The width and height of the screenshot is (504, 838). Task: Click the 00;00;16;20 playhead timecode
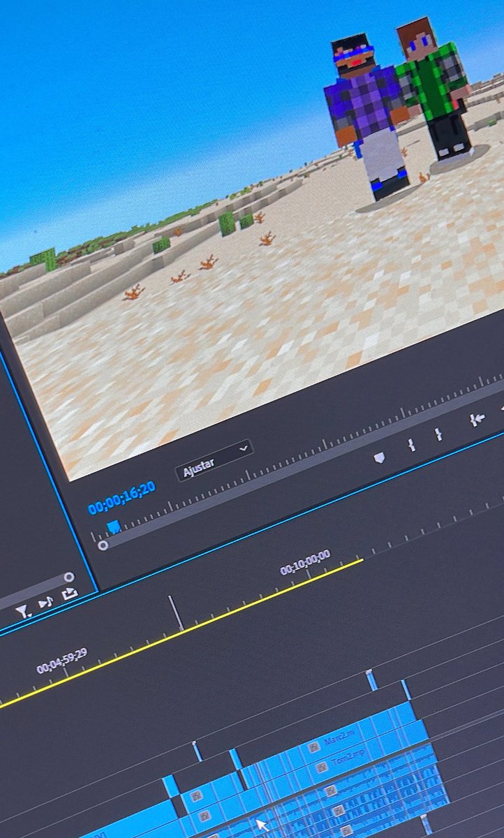coord(121,499)
